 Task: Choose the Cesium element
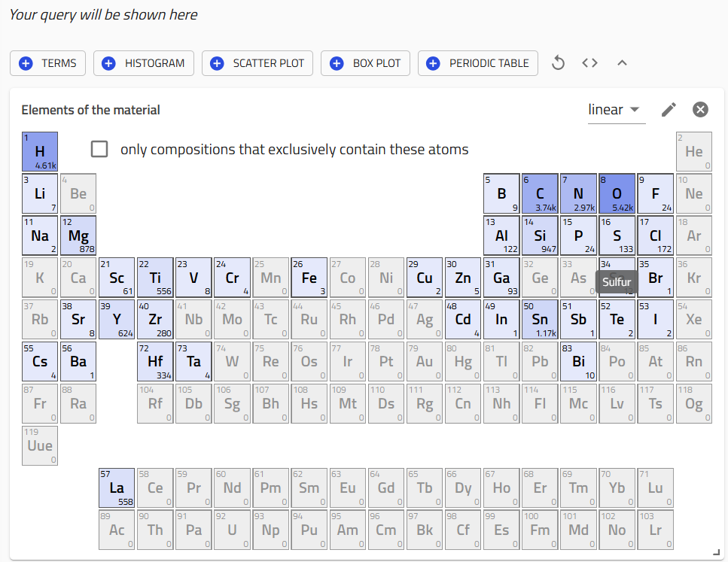coord(40,362)
